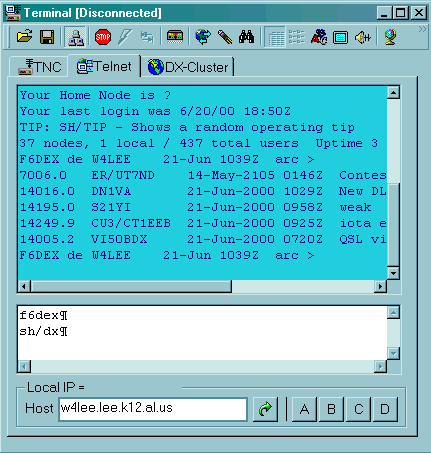Click the red STOP icon

[x=103, y=37]
